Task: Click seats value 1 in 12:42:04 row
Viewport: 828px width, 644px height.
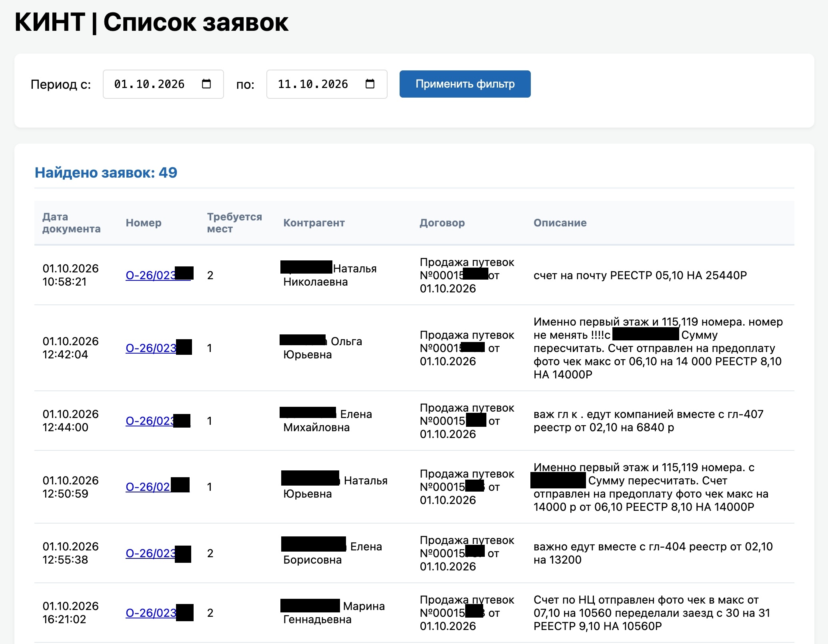Action: [209, 348]
